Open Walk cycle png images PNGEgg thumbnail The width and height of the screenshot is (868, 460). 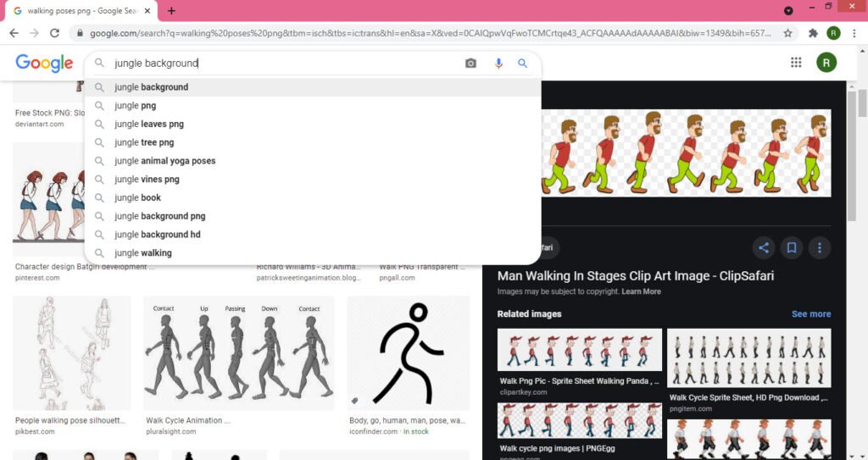click(x=580, y=421)
